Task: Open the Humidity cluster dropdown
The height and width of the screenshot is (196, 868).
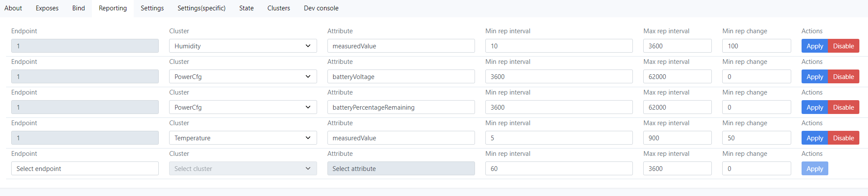Action: (x=243, y=46)
